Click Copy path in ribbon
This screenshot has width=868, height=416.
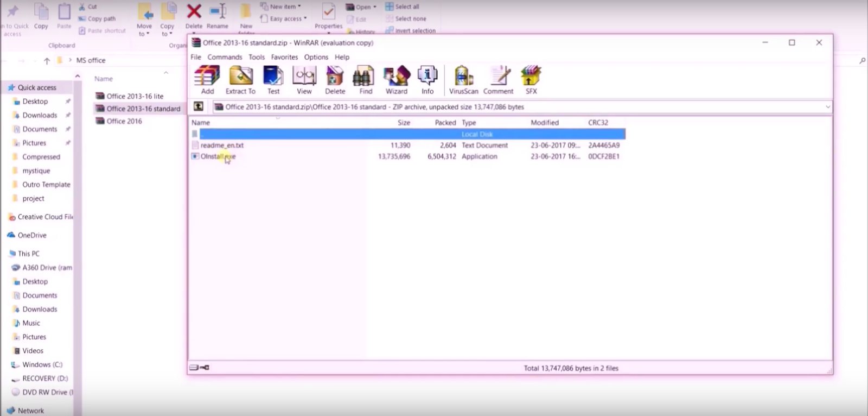tap(97, 18)
